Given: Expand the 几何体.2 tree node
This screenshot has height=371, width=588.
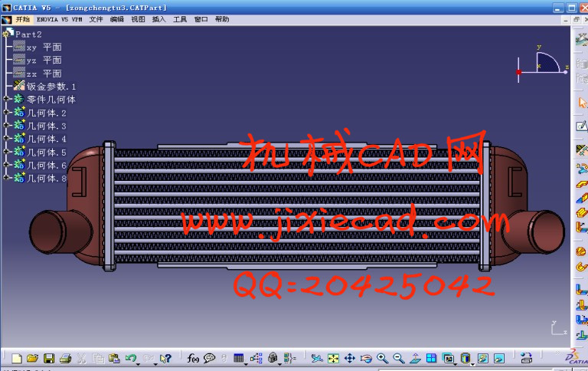Looking at the screenshot, I should tap(6, 113).
